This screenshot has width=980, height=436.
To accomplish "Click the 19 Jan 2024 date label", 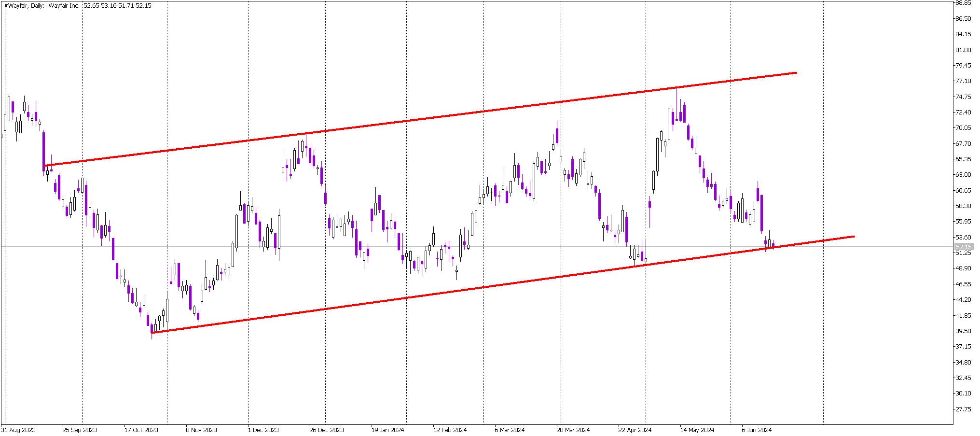I will click(387, 430).
